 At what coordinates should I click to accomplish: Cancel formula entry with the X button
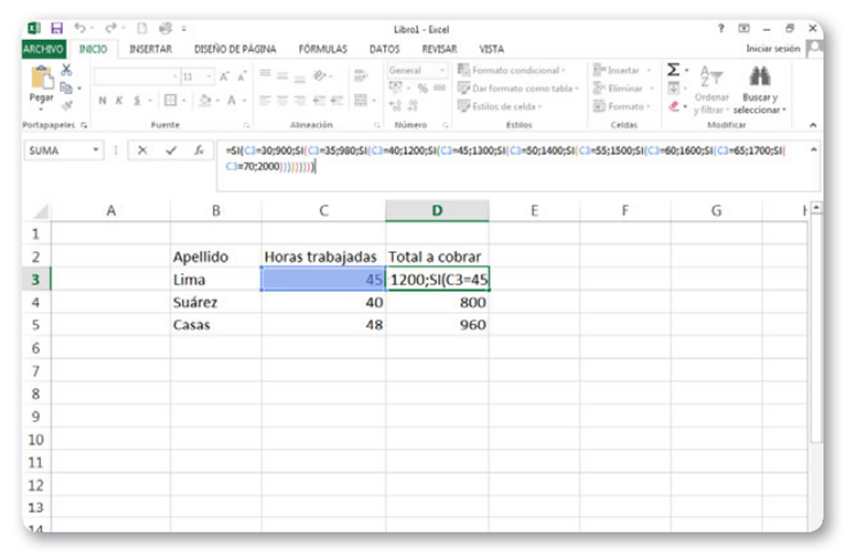142,150
